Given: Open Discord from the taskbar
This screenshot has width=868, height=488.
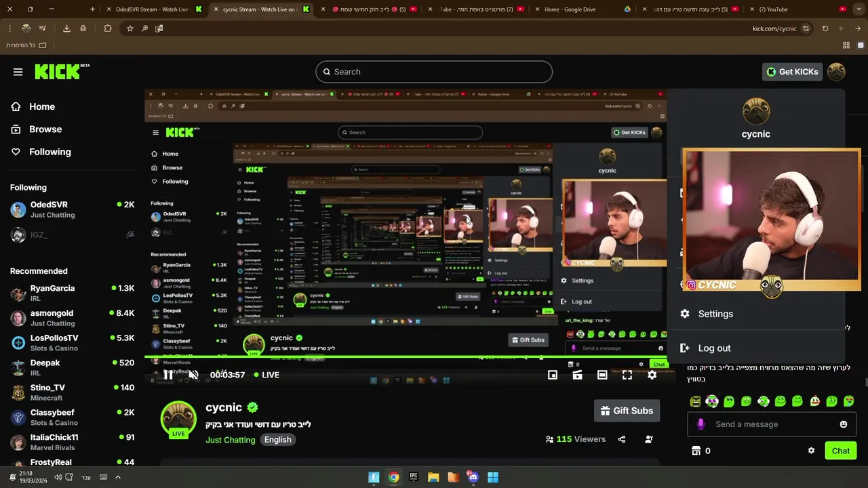Looking at the screenshot, I should coord(473,477).
